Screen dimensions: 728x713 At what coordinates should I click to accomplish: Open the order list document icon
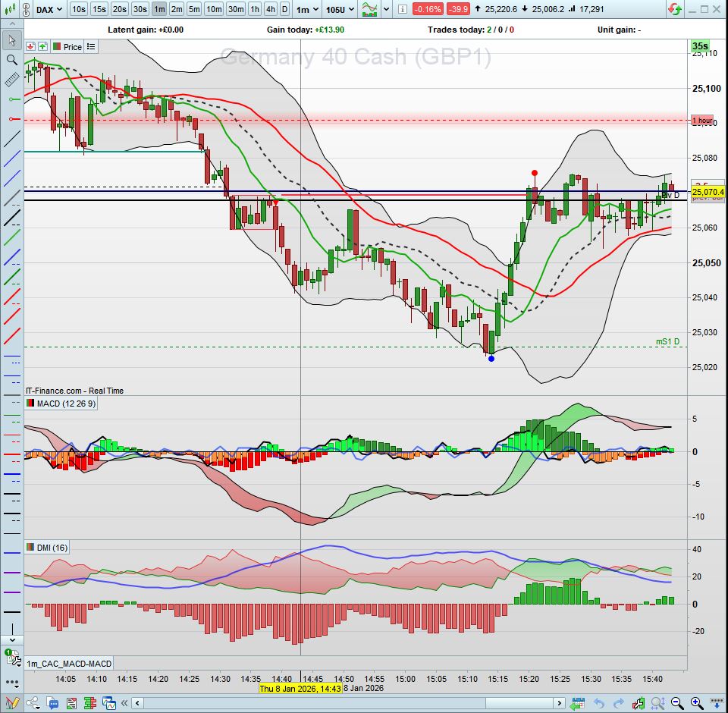tap(71, 703)
